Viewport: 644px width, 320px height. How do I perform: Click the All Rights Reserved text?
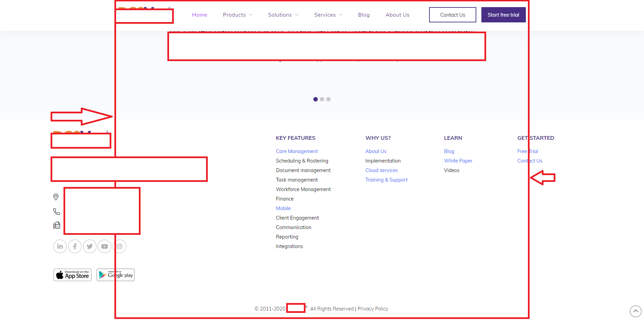click(332, 309)
